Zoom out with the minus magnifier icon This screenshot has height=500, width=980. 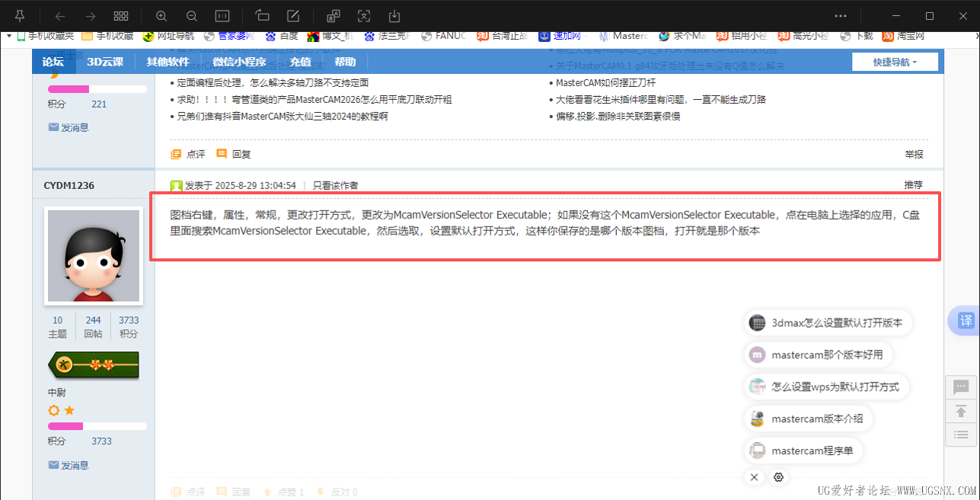[x=191, y=15]
